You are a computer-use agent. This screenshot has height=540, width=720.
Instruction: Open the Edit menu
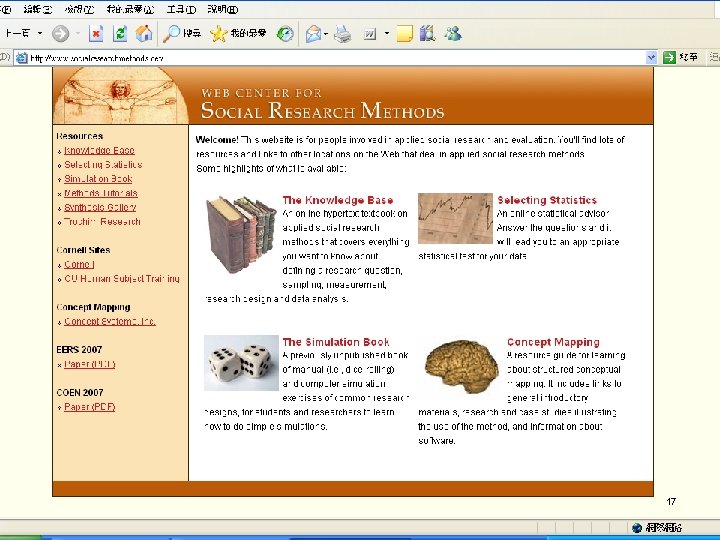[x=38, y=9]
